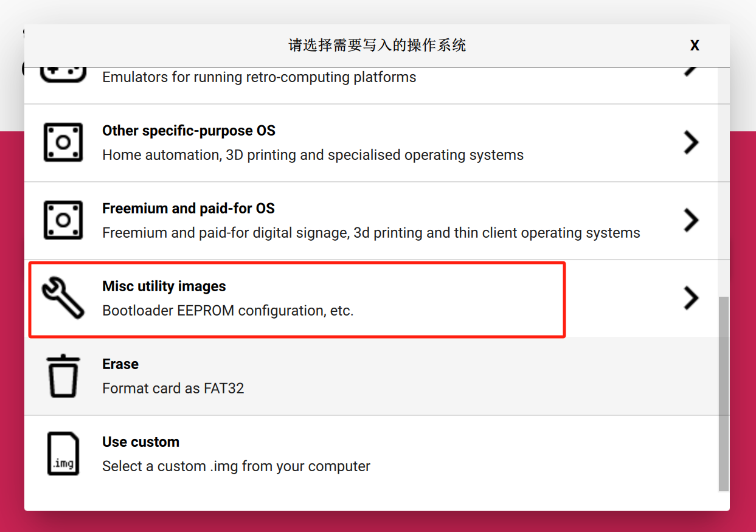Select Erase to format card

click(120, 364)
